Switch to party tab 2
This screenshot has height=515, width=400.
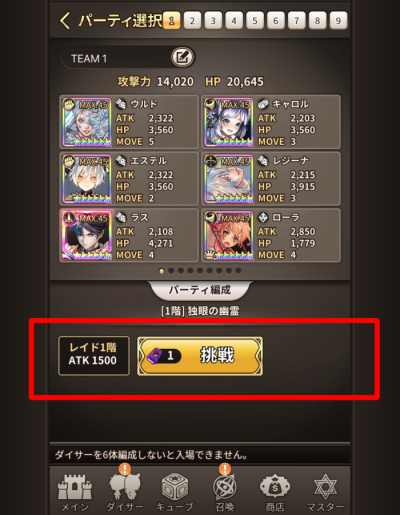point(192,21)
